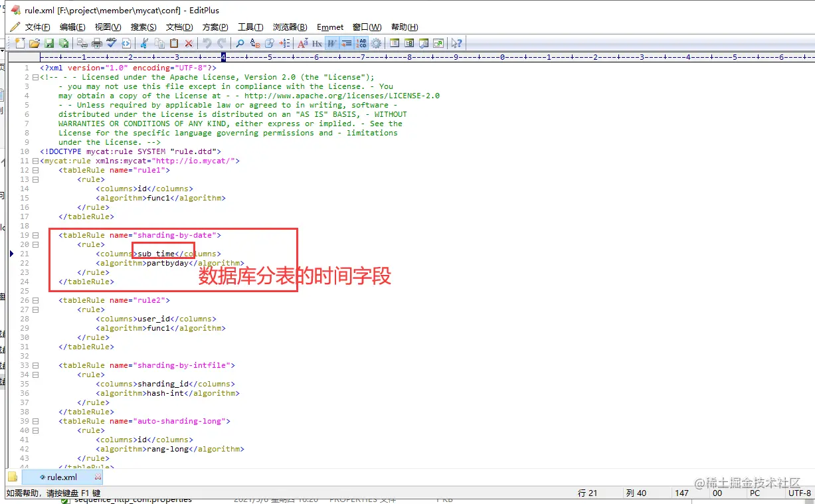Open font settings (Aa icon)
Screen dimensions: 815x504
pos(303,43)
